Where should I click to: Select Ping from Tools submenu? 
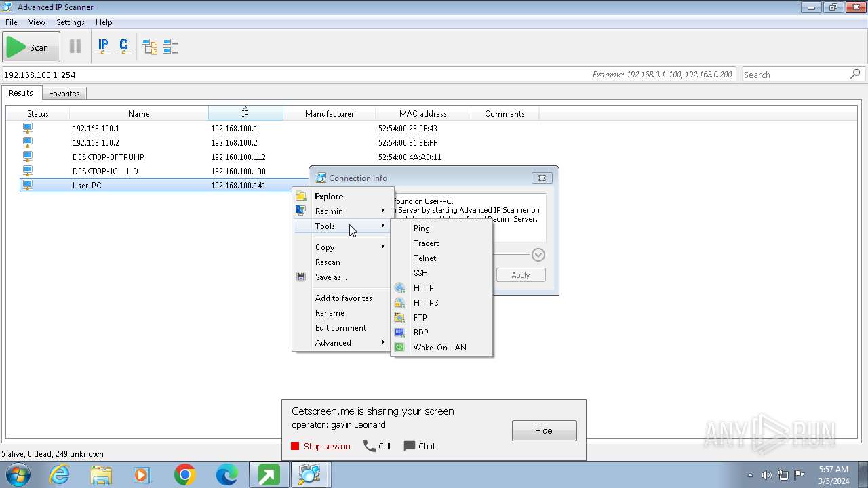pyautogui.click(x=441, y=228)
